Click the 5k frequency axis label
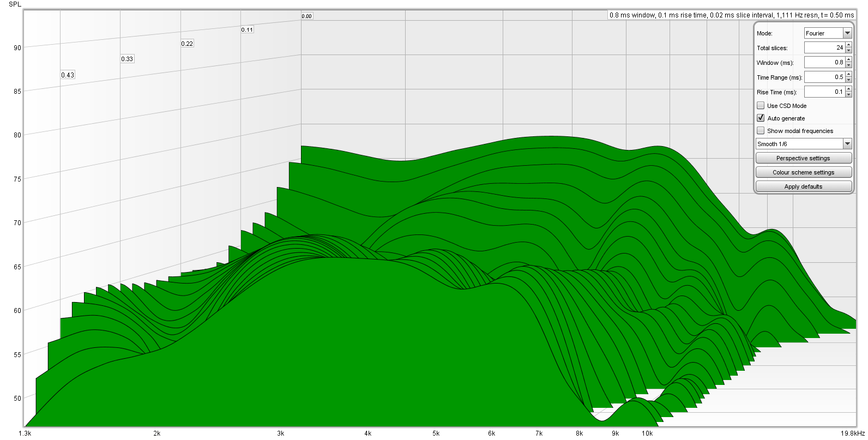 coord(436,433)
